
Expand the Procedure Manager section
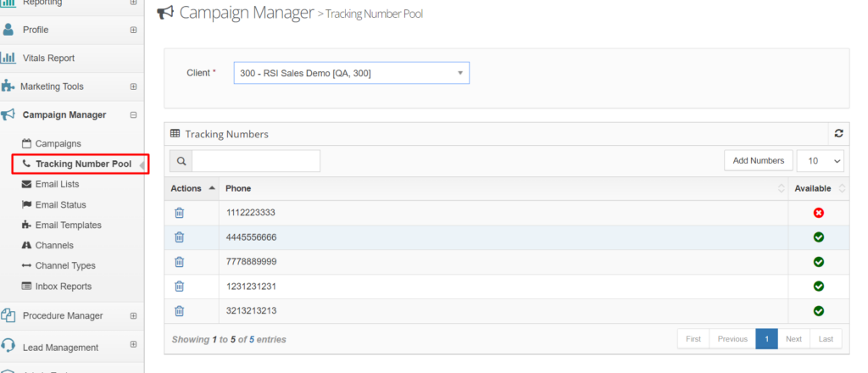pyautogui.click(x=133, y=315)
